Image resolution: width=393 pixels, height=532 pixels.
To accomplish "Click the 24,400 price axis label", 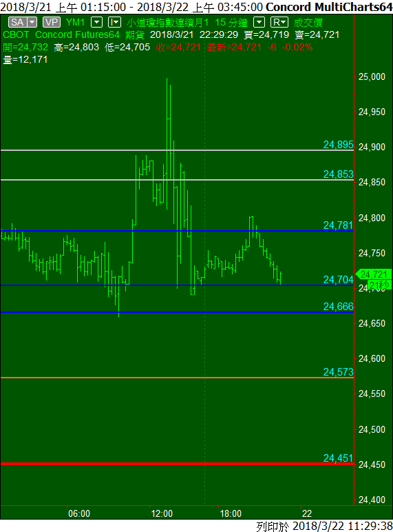I will [x=372, y=500].
